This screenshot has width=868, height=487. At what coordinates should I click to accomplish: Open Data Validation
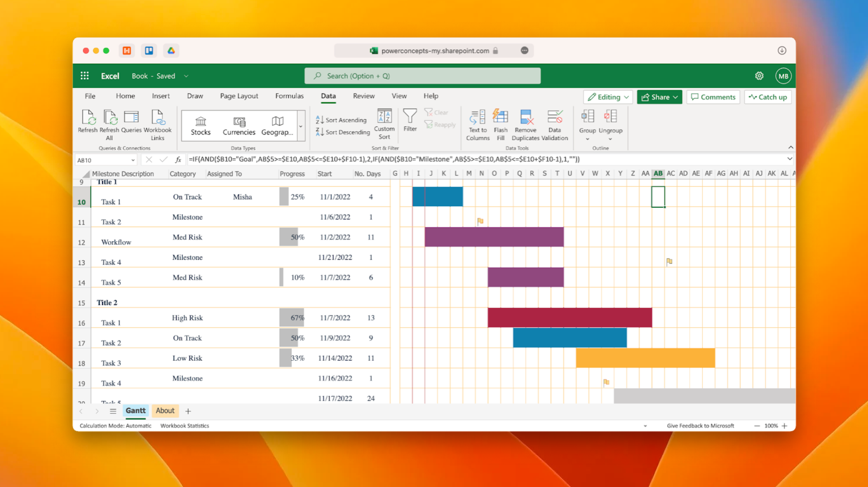(x=554, y=125)
